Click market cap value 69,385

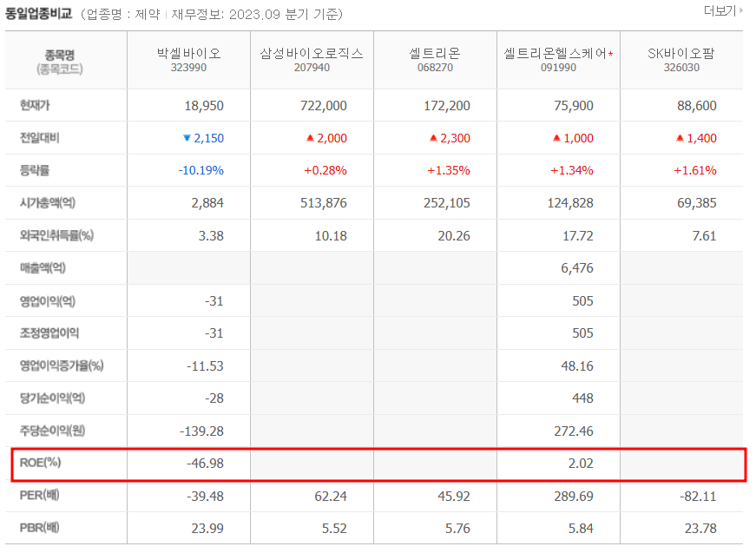(x=697, y=203)
